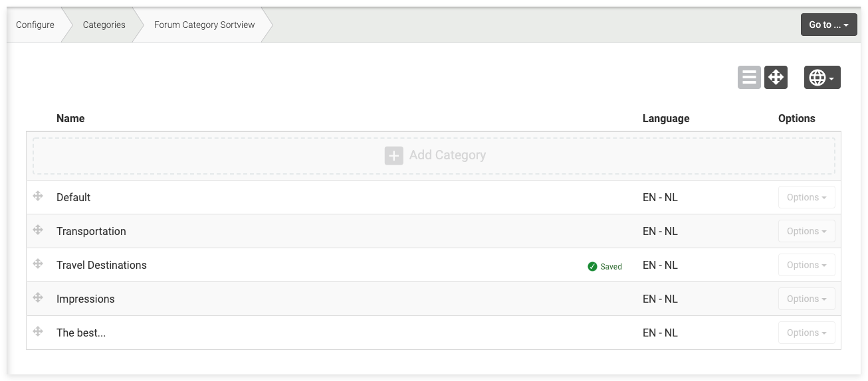Go to the Categories breadcrumb
The image size is (868, 381).
point(104,25)
